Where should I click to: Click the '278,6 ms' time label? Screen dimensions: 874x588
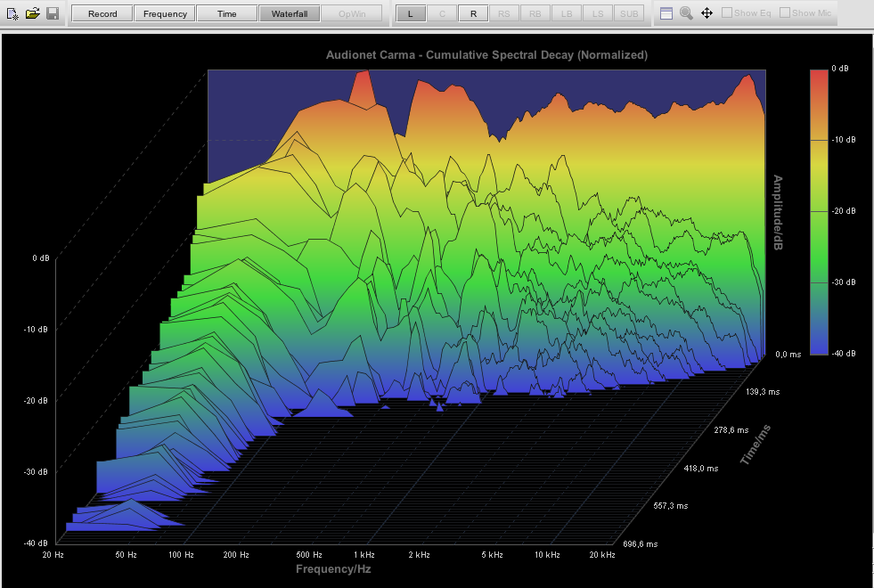pos(731,430)
